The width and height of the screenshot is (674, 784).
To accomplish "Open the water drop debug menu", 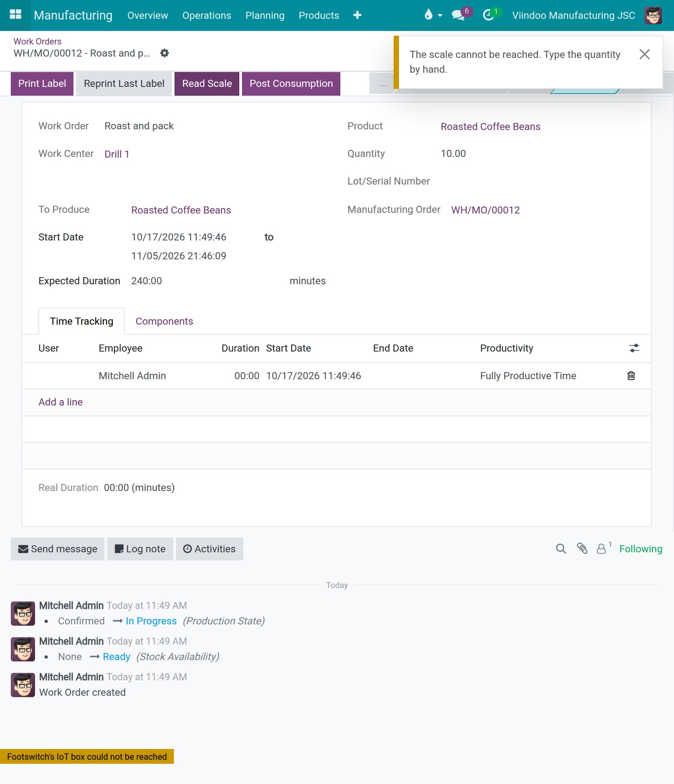I will pyautogui.click(x=433, y=15).
